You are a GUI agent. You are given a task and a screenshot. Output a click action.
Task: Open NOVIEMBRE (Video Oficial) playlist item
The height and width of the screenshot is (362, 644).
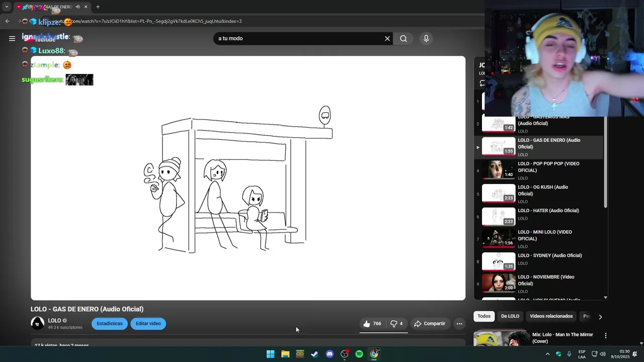pos(538,284)
